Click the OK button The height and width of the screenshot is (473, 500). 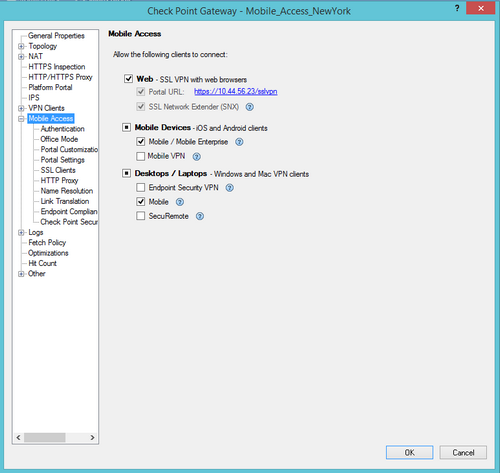[x=410, y=452]
